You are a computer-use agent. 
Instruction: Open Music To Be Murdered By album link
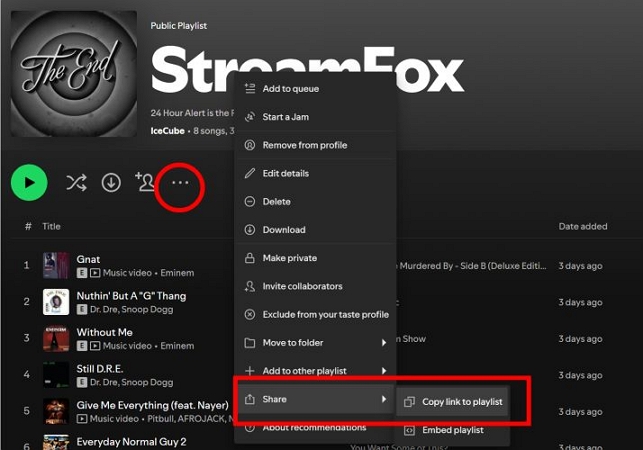click(472, 266)
